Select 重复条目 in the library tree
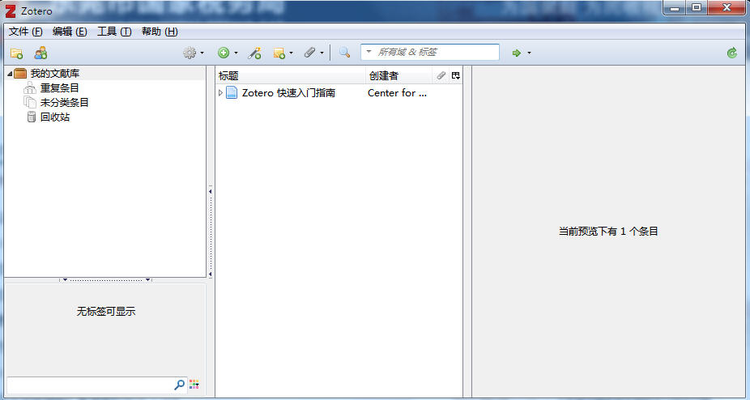Image resolution: width=750 pixels, height=400 pixels. 60,88
